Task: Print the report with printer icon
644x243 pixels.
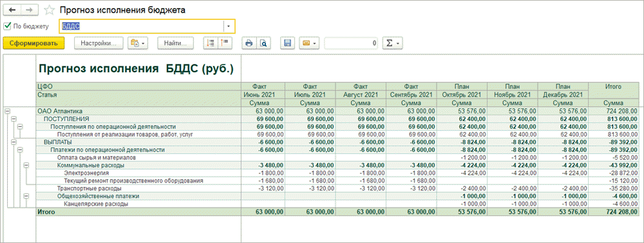Action: tap(249, 43)
